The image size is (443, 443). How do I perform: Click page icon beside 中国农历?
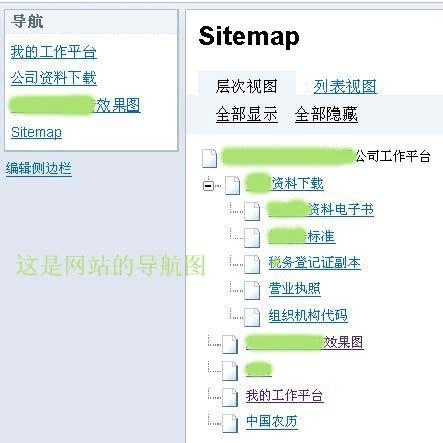(x=230, y=423)
